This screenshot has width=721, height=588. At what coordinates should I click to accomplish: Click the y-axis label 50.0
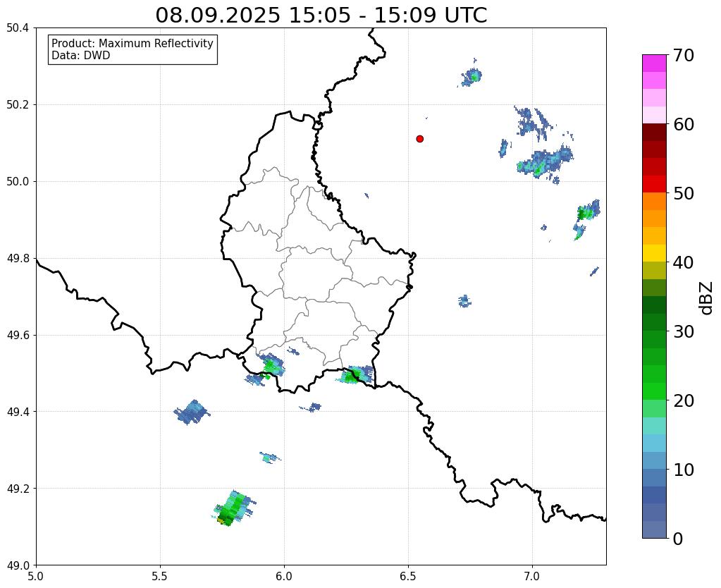point(18,182)
